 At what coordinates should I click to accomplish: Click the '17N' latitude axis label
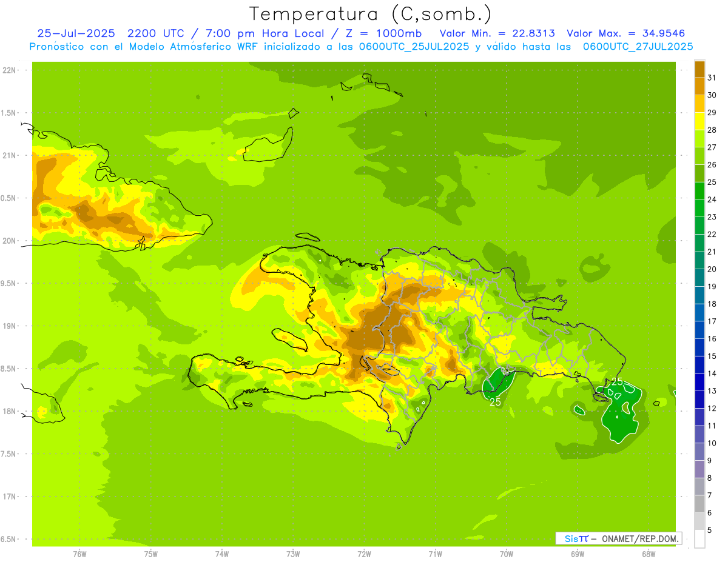pyautogui.click(x=8, y=497)
